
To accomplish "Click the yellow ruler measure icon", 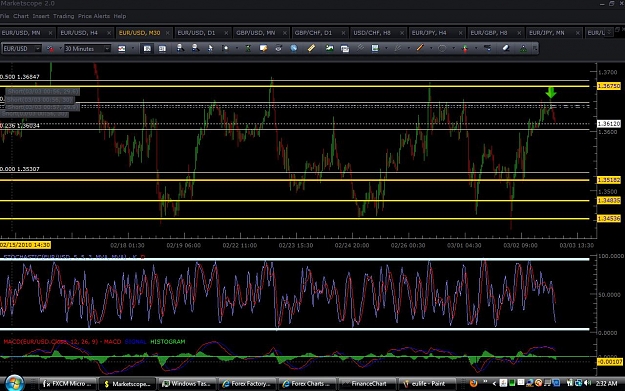I will [x=311, y=48].
